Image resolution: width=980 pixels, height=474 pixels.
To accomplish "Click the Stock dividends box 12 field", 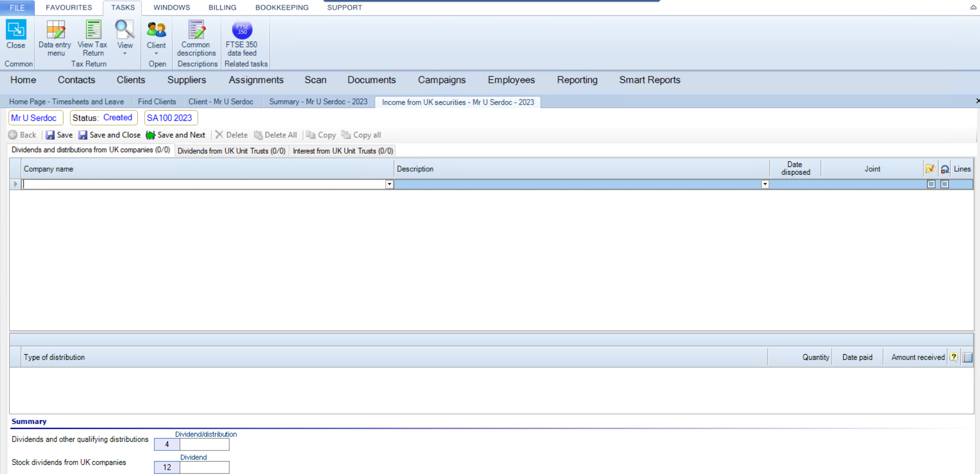I will (205, 467).
